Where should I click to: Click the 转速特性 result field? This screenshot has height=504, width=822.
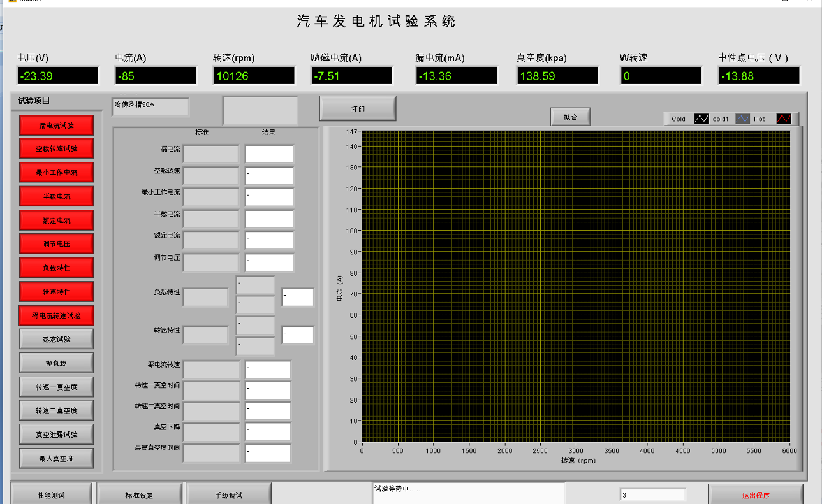[x=298, y=335]
